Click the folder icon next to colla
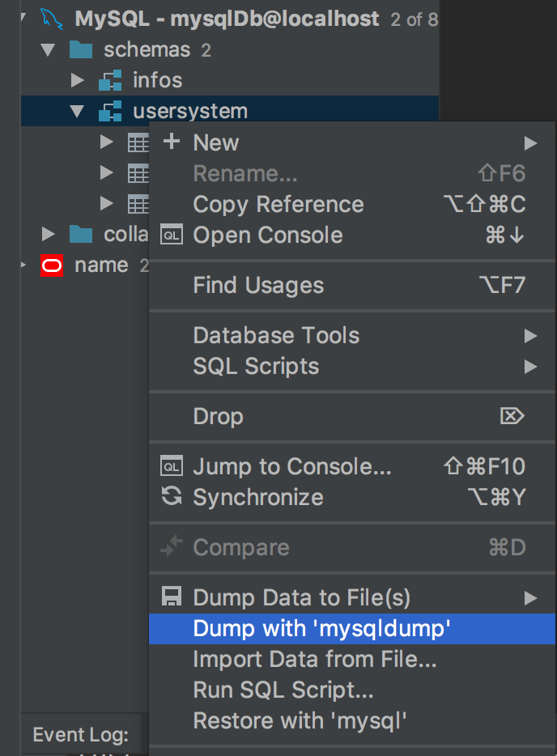The width and height of the screenshot is (557, 756). coord(81,234)
